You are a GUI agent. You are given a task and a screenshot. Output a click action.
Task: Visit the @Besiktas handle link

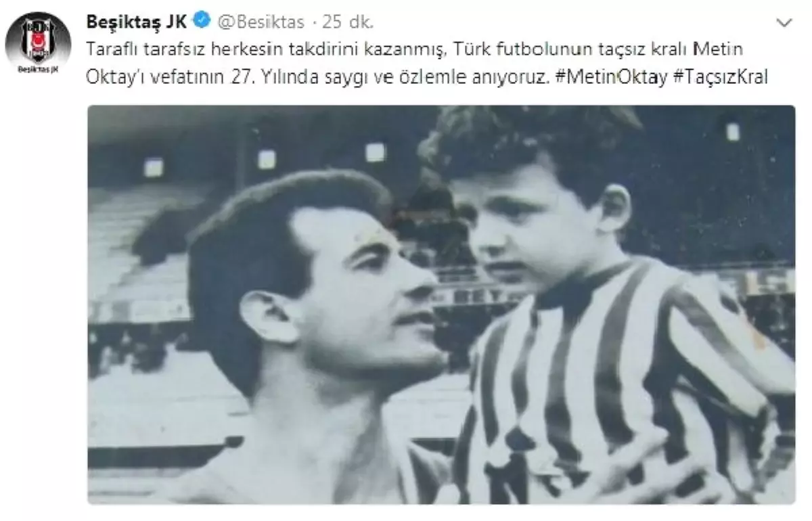(x=259, y=23)
